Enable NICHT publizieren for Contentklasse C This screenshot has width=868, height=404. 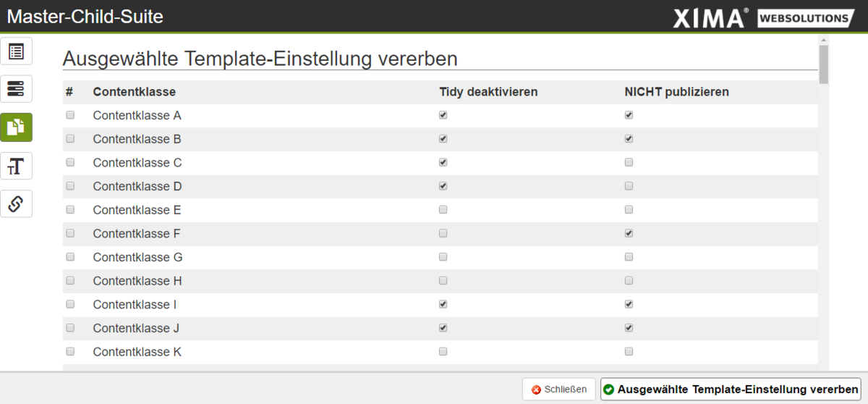point(629,162)
